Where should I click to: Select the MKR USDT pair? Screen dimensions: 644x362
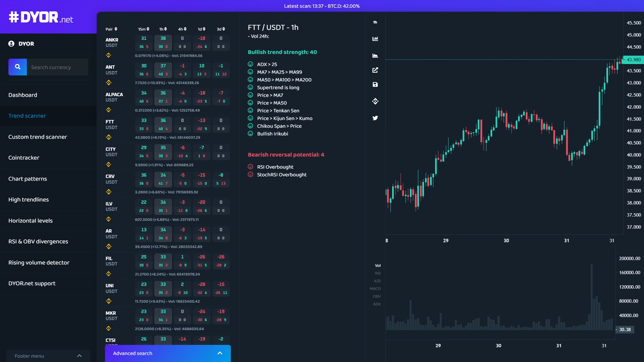pos(111,316)
